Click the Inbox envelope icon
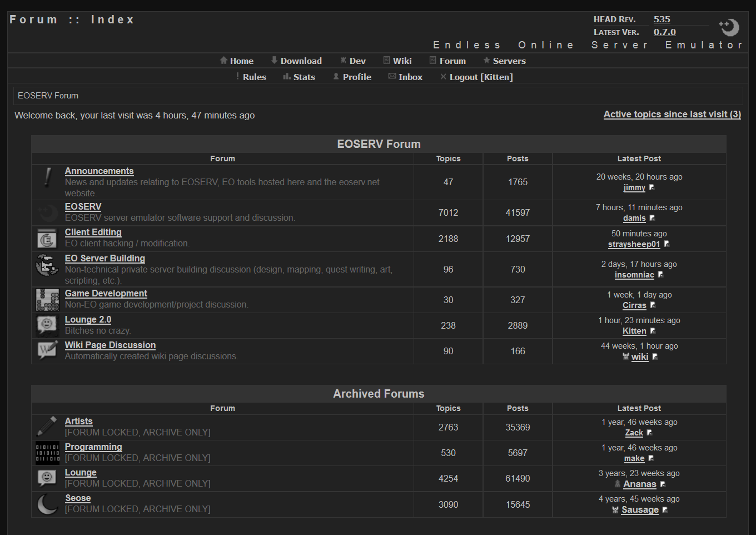Viewport: 756px width, 535px height. coord(392,76)
